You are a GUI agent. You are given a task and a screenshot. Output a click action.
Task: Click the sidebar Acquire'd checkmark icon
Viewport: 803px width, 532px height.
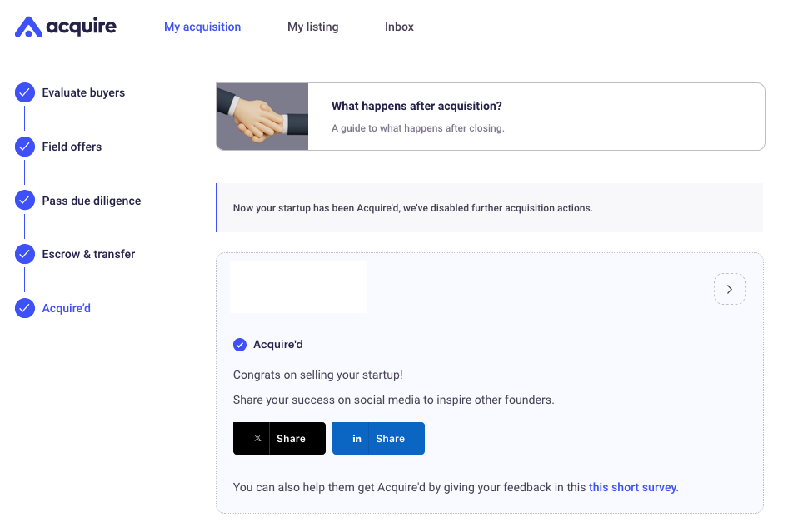25,308
